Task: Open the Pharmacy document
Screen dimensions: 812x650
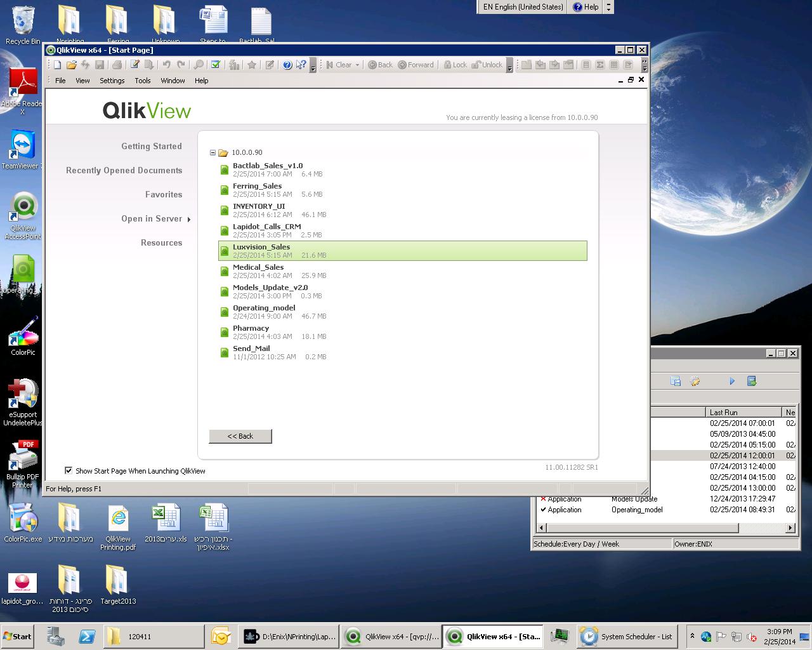Action: click(x=402, y=332)
